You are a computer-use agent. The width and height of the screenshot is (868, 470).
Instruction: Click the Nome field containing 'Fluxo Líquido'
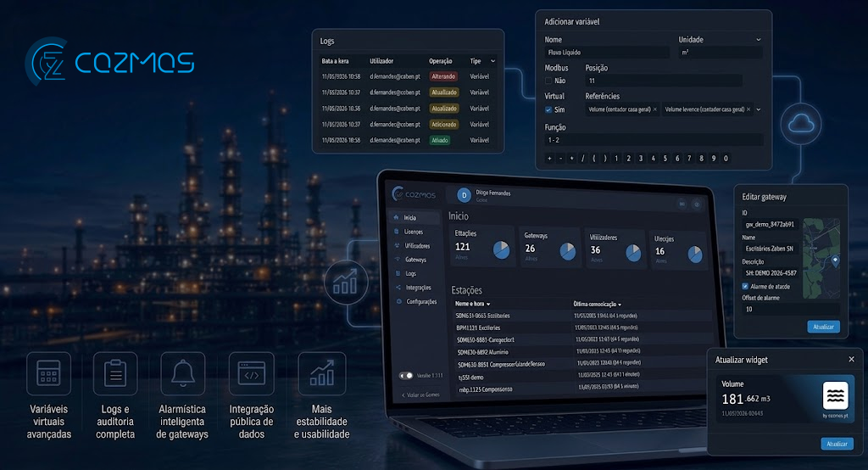(x=607, y=53)
